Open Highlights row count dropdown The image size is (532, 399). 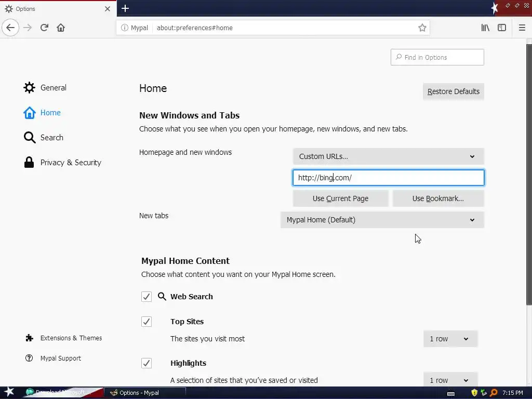(x=450, y=380)
